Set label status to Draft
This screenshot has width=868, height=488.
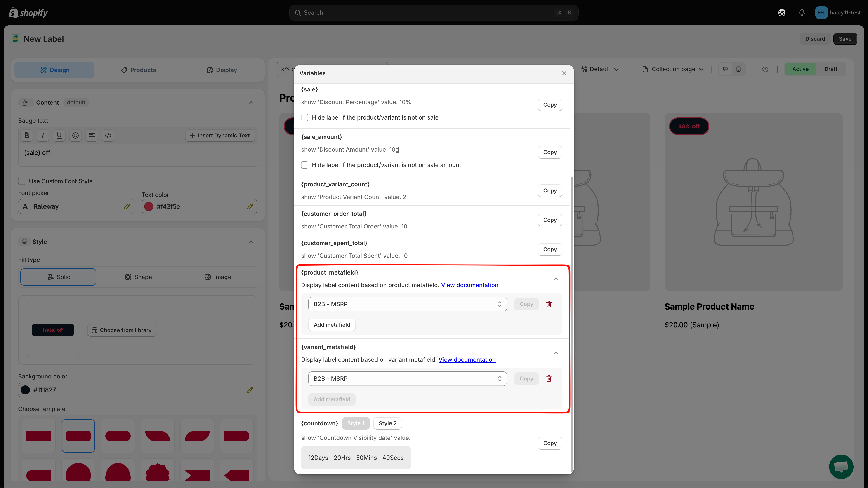point(831,69)
